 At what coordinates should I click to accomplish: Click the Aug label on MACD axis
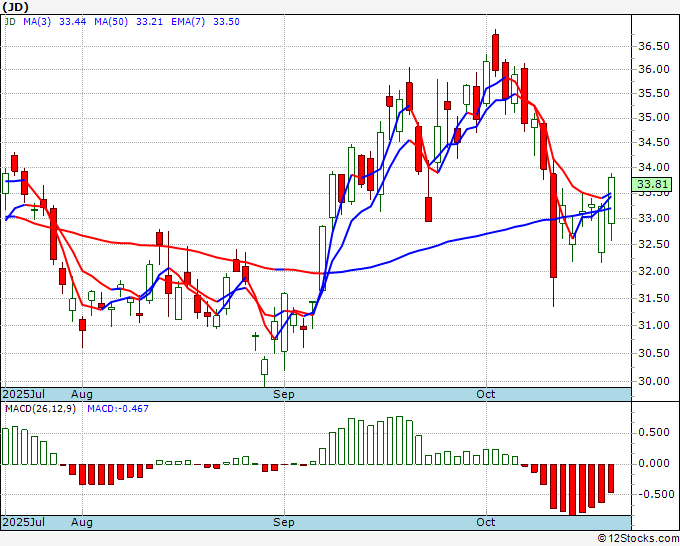[82, 522]
